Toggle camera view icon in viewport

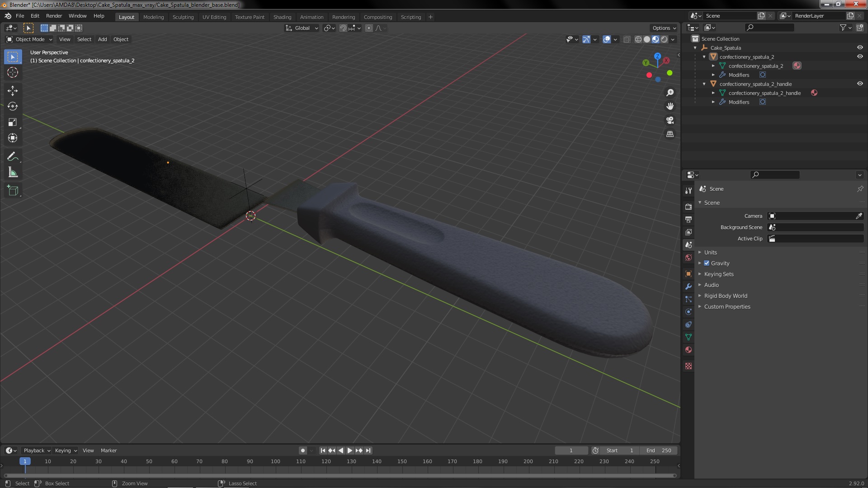coord(670,120)
